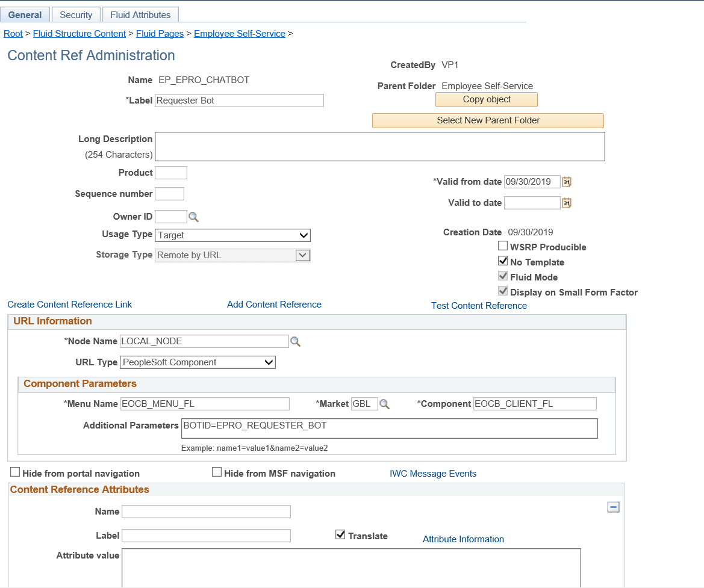Open the Valid from date calendar picker

(x=565, y=181)
